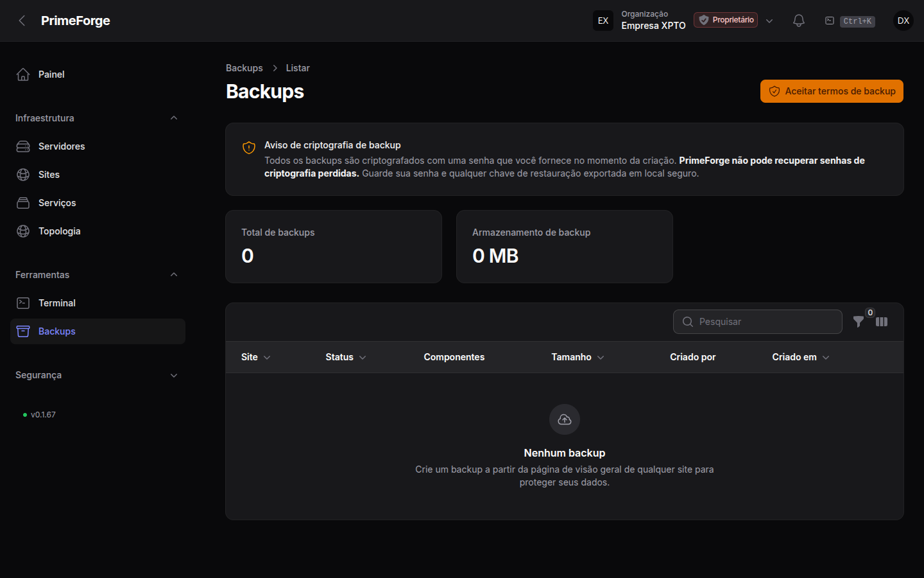924x578 pixels.
Task: Sort by the Status column
Action: (x=346, y=357)
